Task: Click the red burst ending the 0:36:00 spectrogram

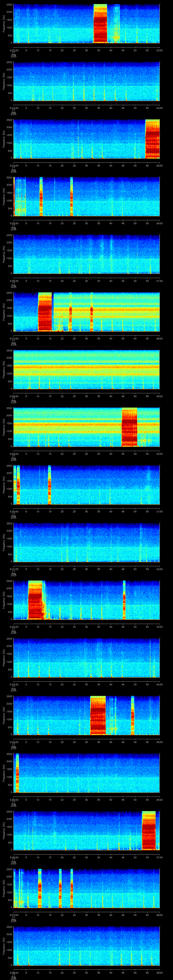Action: click(x=149, y=831)
